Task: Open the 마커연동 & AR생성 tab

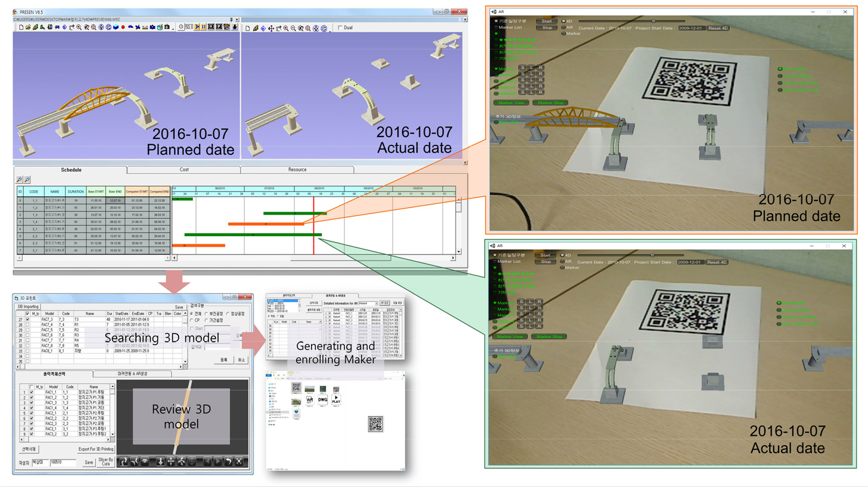Action: (x=133, y=374)
